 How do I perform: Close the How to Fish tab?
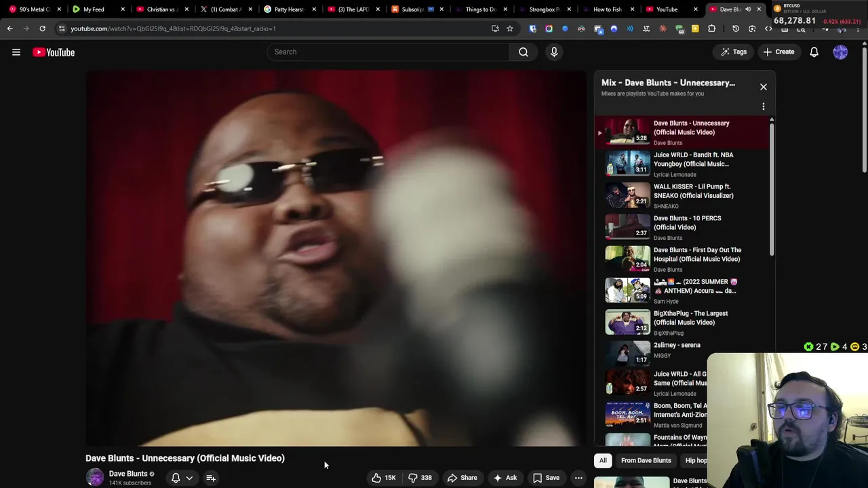point(632,9)
